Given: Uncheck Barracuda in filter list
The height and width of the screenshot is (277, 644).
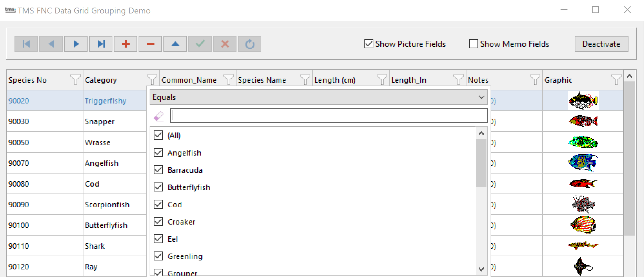Looking at the screenshot, I should [158, 170].
